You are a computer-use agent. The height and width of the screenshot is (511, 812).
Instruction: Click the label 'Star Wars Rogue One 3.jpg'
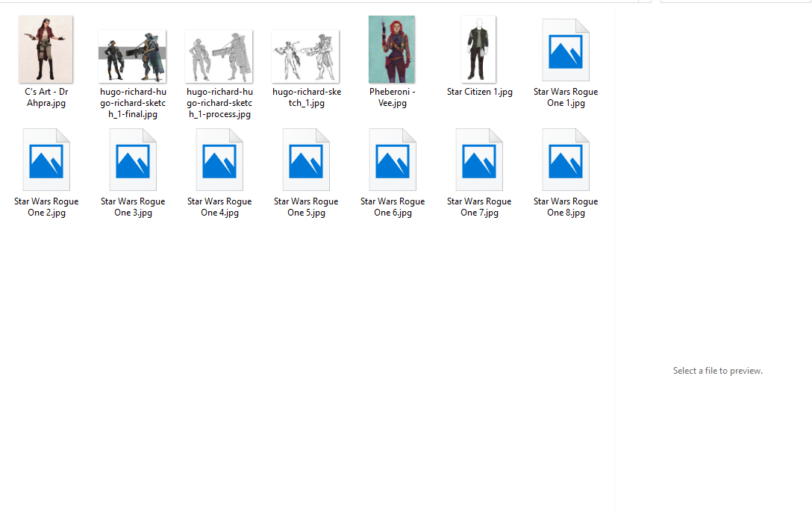pos(133,207)
